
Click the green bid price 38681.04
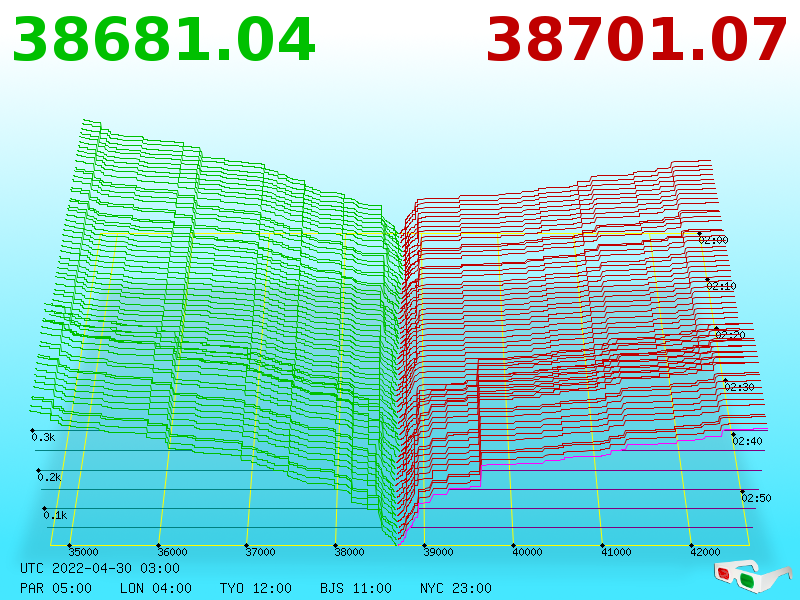click(163, 40)
